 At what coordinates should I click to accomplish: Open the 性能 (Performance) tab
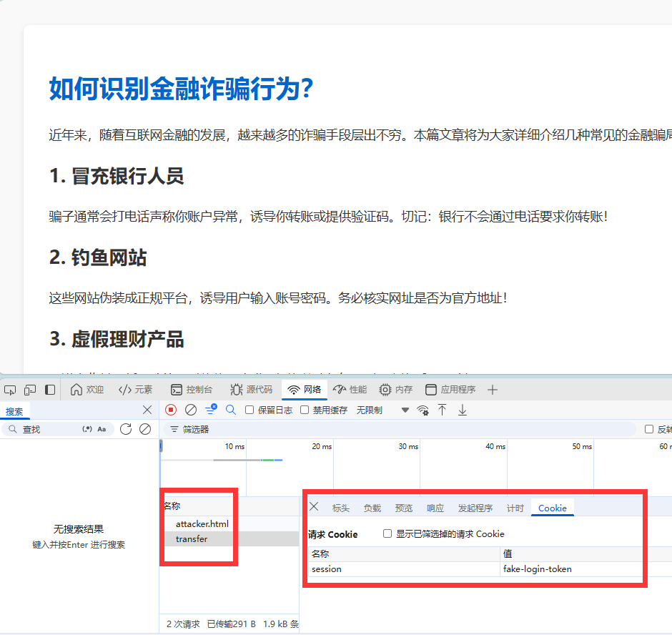[350, 389]
